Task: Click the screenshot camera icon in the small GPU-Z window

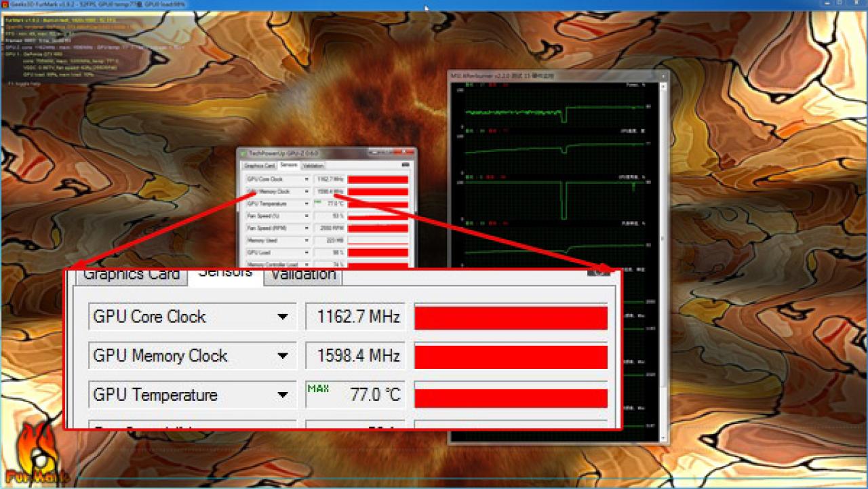Action: point(406,165)
